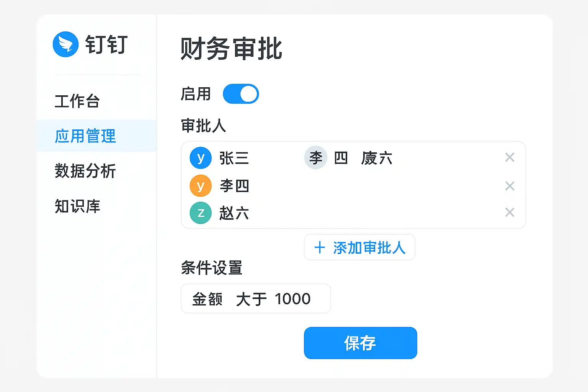588x392 pixels.
Task: Click 赵六's green avatar icon
Action: point(201,213)
